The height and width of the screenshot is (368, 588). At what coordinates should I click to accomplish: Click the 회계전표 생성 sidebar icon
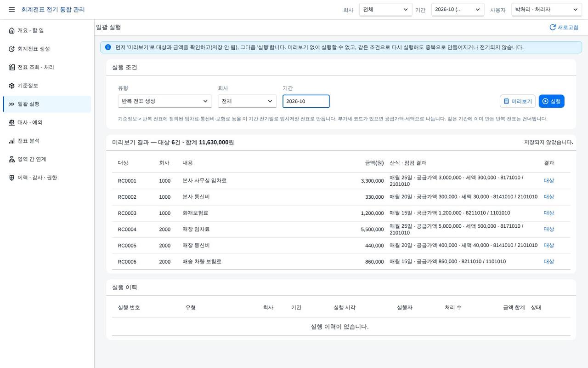click(x=12, y=49)
